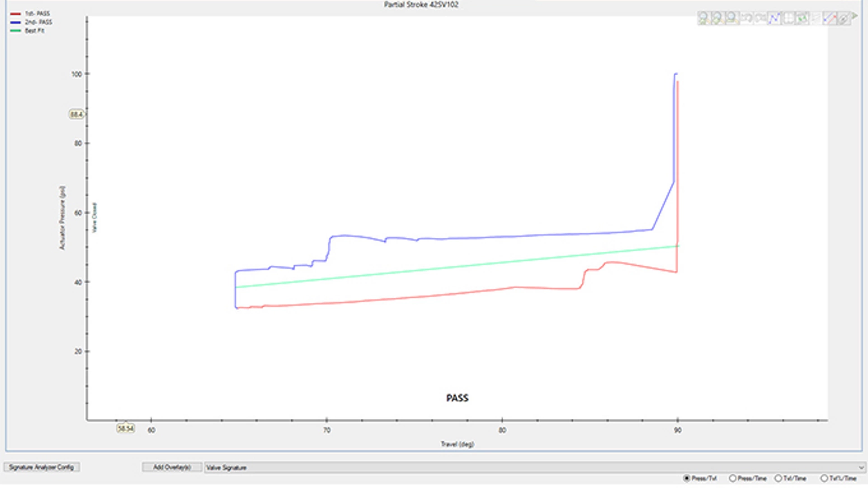Click the 1st-PASS red legend swatch
The height and width of the screenshot is (488, 868).
coord(15,14)
